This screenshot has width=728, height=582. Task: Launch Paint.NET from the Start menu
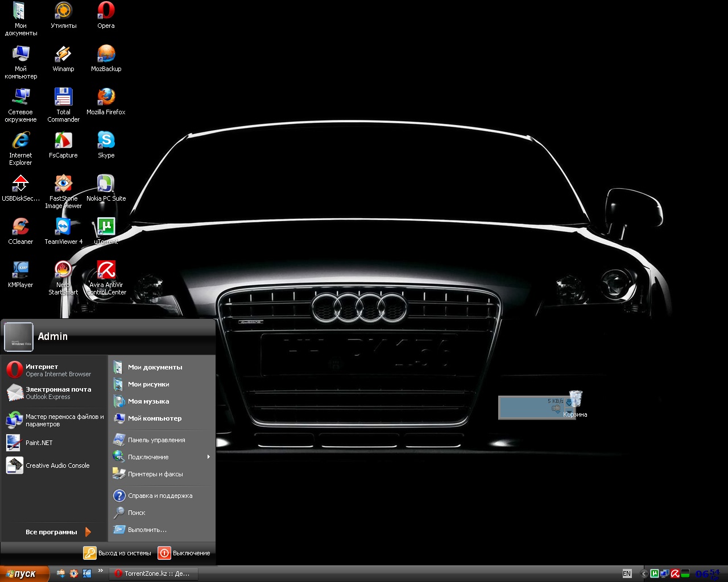(55, 443)
